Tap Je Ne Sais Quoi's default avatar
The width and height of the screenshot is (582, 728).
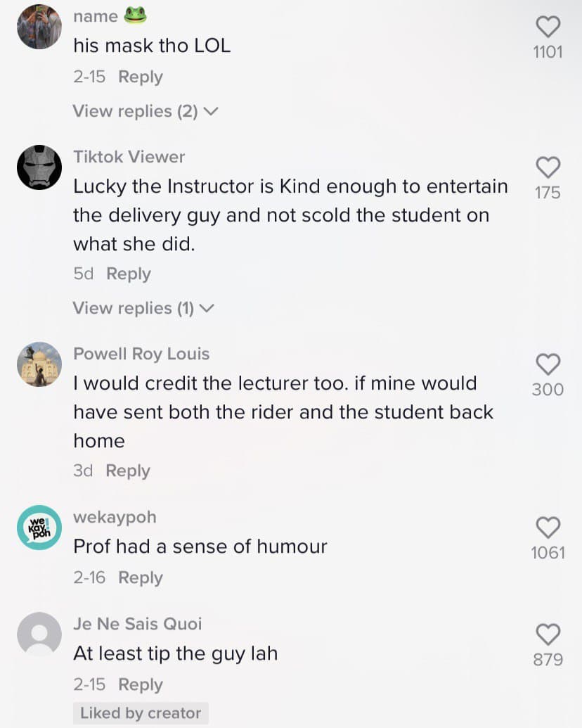(39, 634)
